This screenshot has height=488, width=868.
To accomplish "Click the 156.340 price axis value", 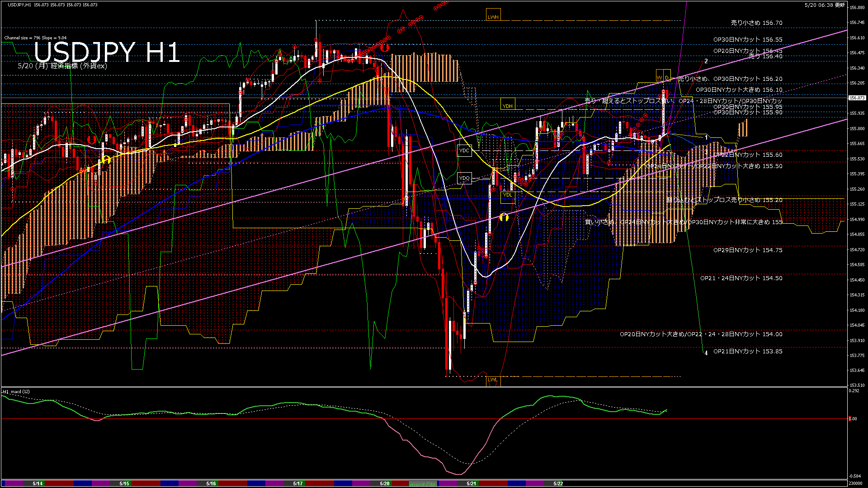I will [x=857, y=68].
